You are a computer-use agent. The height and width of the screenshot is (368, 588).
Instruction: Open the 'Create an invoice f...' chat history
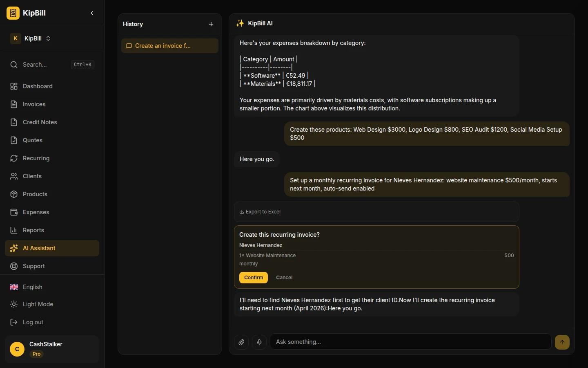click(x=169, y=46)
